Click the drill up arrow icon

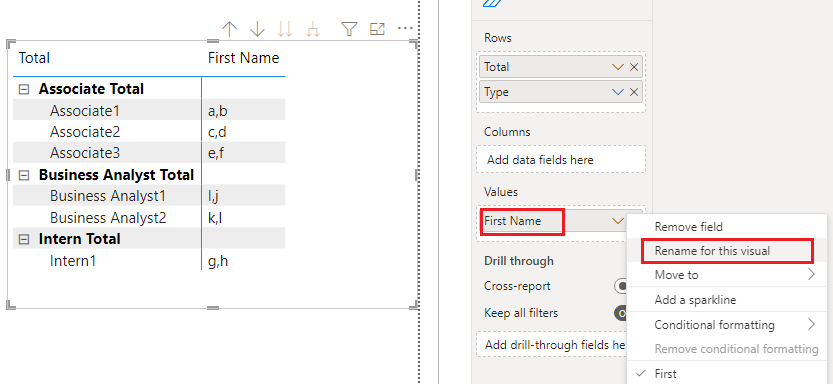point(229,29)
